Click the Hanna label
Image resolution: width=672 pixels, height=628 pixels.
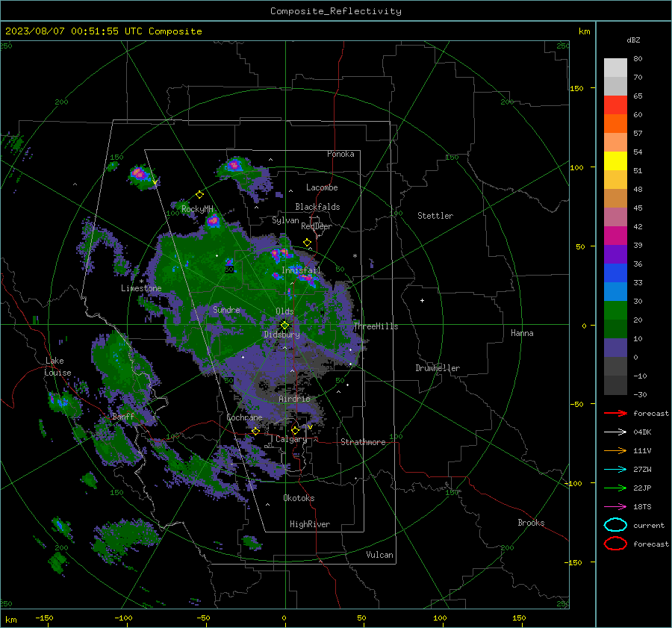coord(522,332)
